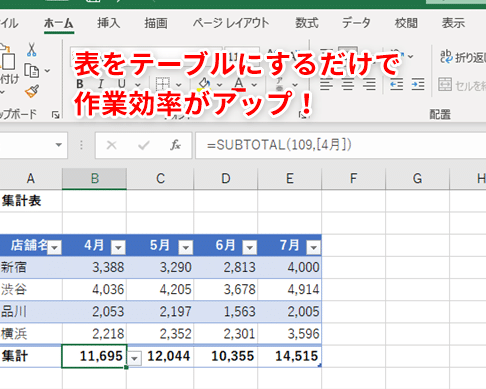Select column F header

[354, 179]
